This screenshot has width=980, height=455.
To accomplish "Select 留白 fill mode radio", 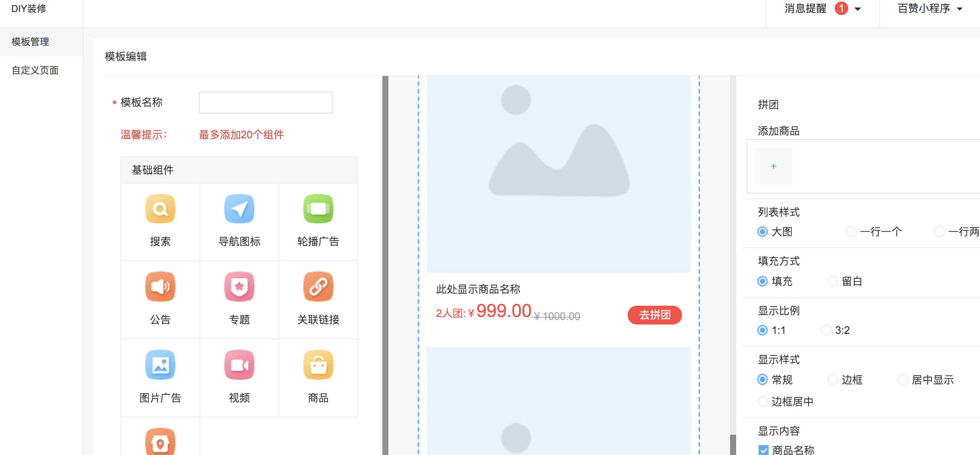I will [833, 281].
